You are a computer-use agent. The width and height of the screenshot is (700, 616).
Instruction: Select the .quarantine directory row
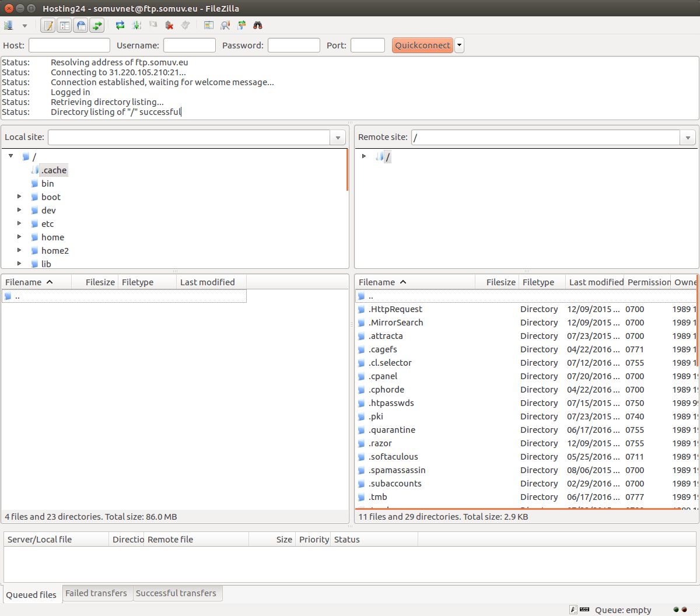[x=526, y=430]
